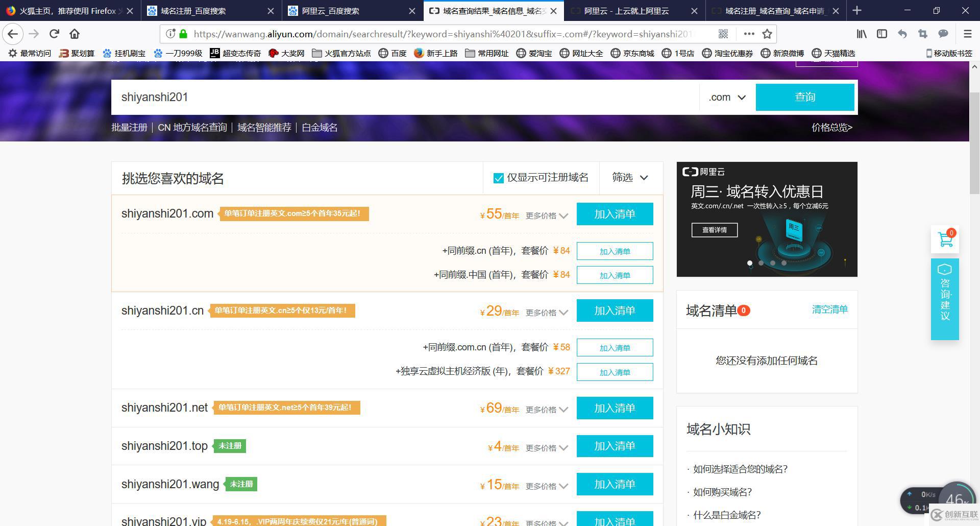Add 独享云虚拟主机经济版 bundle to list
This screenshot has width=980, height=526.
click(615, 372)
